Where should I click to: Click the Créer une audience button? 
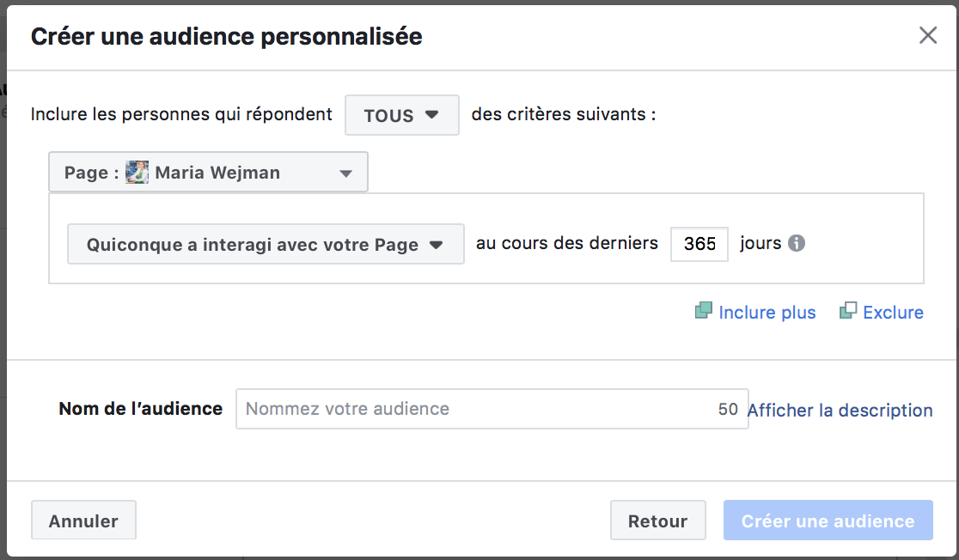(x=828, y=520)
